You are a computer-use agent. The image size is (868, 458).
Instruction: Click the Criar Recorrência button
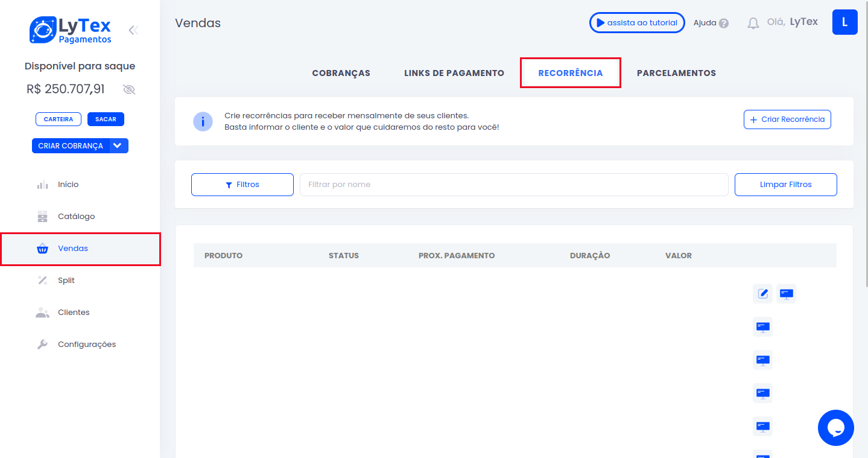787,119
